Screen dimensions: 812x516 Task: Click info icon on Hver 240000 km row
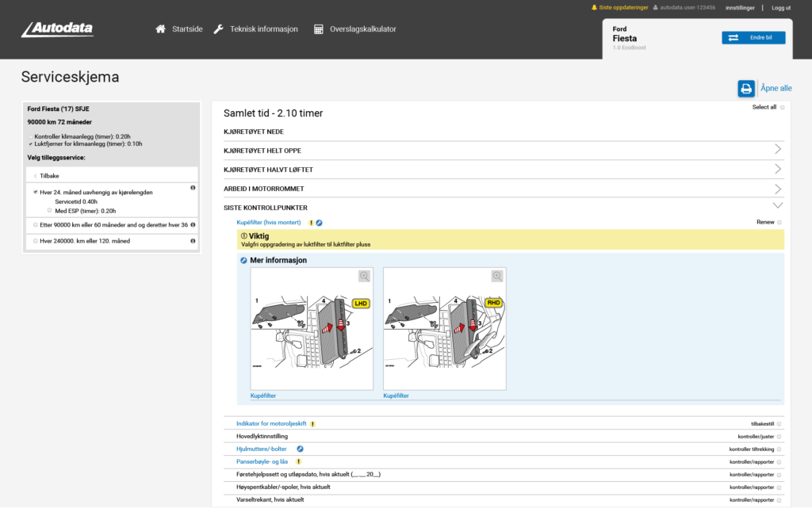[193, 241]
